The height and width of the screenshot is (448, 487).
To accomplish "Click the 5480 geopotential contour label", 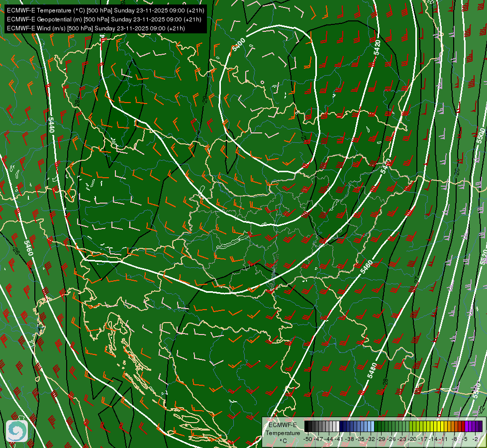I will pos(372,370).
